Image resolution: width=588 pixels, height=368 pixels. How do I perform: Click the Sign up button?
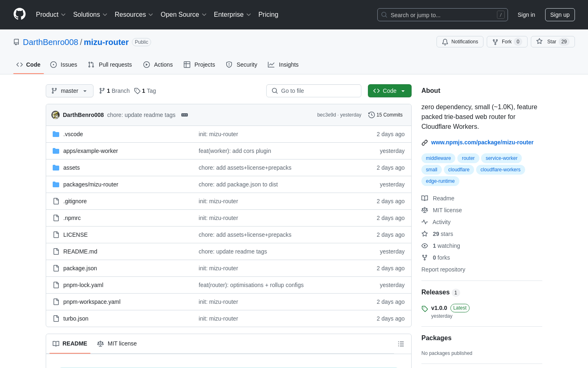(x=559, y=15)
